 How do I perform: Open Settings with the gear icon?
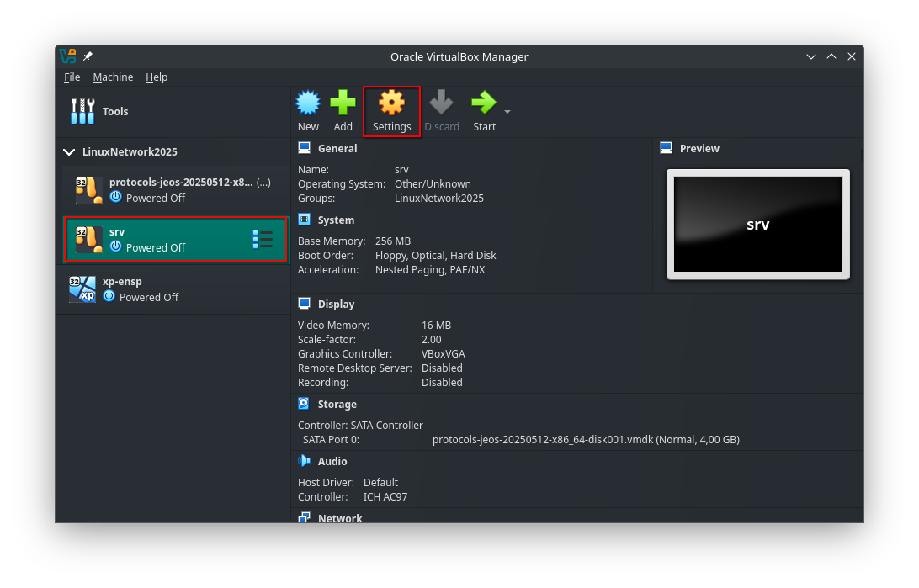pyautogui.click(x=391, y=103)
